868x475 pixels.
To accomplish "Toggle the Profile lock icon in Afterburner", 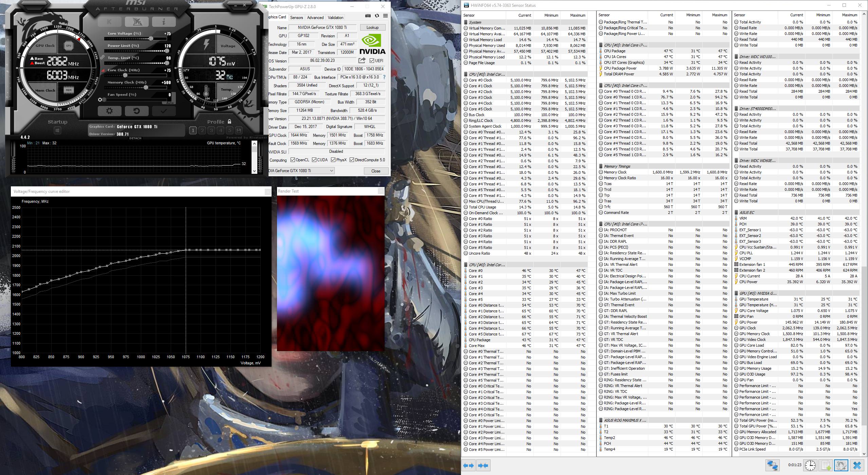I will (229, 121).
